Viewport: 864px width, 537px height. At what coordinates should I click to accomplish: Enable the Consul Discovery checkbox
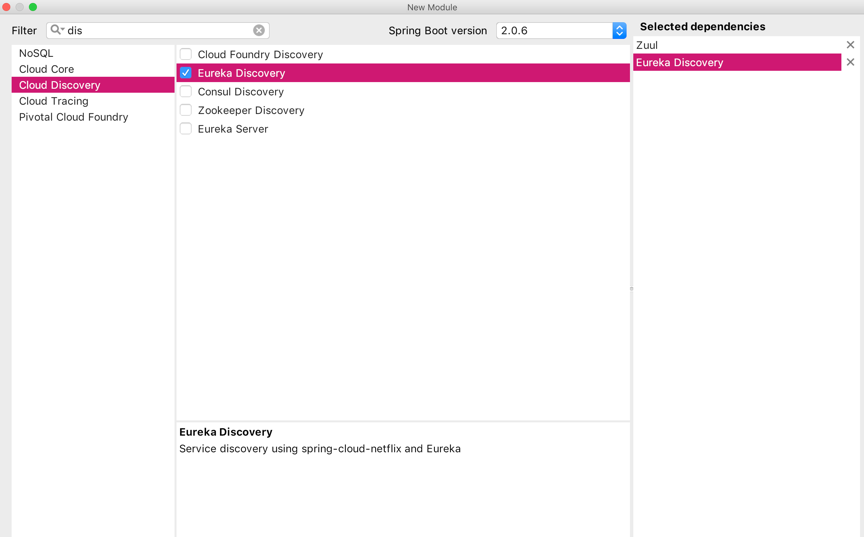click(x=186, y=91)
